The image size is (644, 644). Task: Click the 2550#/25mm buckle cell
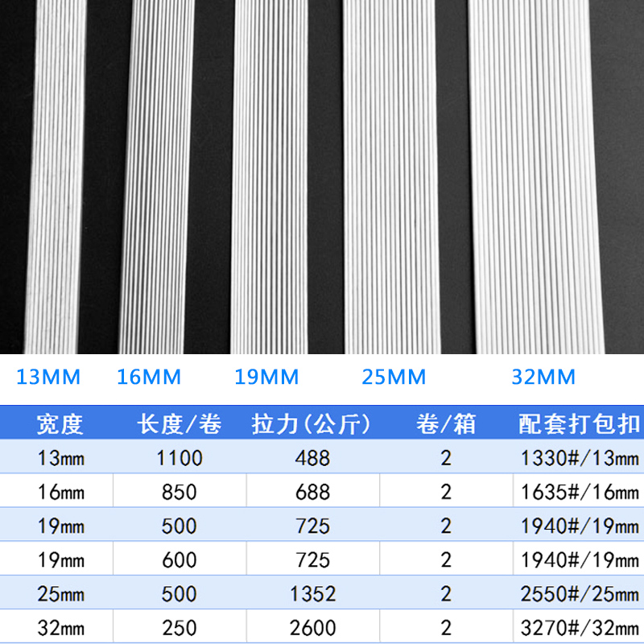point(580,593)
